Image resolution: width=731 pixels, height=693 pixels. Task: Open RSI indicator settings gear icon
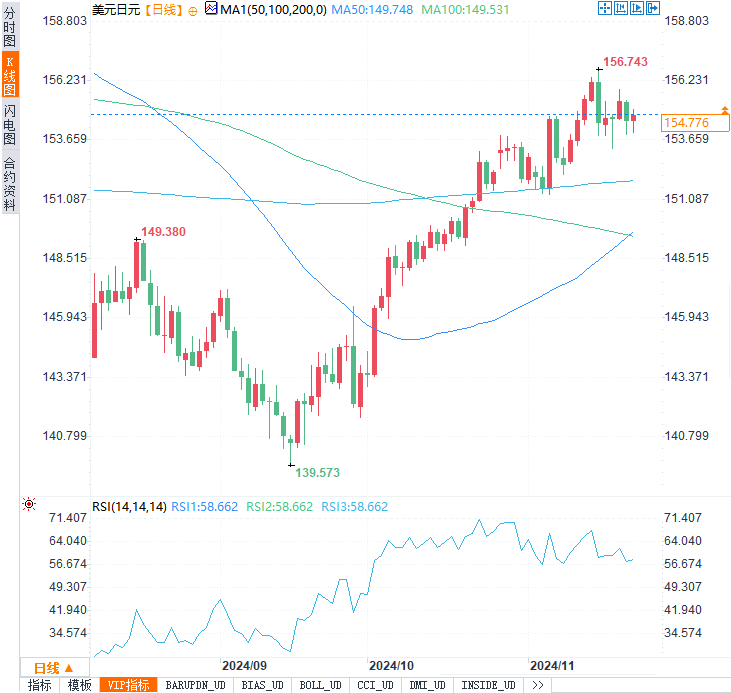[29, 505]
